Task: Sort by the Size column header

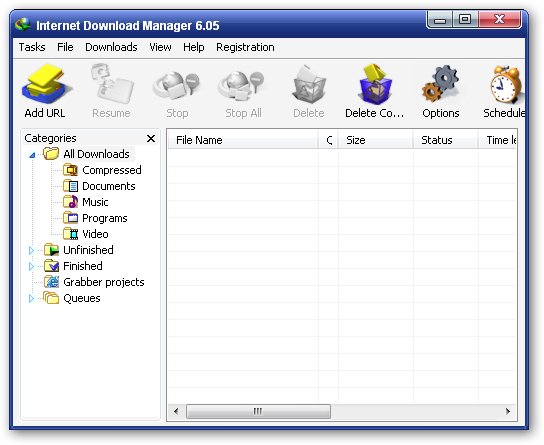Action: point(376,140)
